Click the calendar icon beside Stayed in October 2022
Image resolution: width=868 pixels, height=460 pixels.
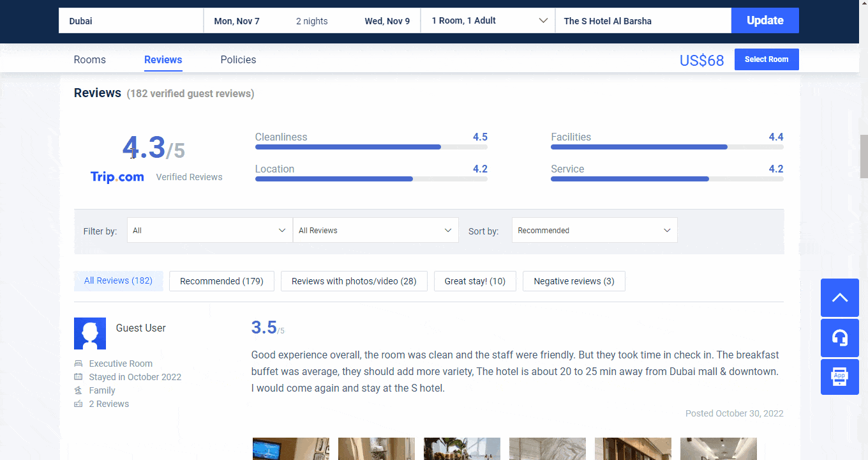tap(79, 377)
